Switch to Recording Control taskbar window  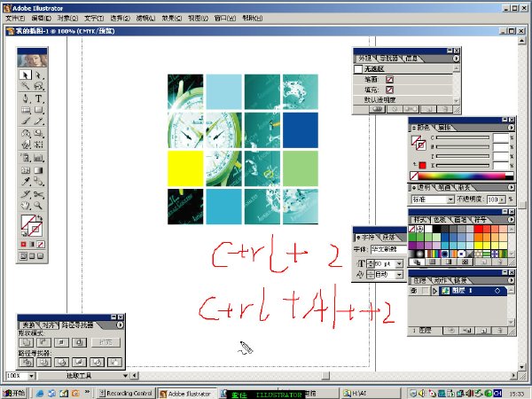tap(126, 393)
